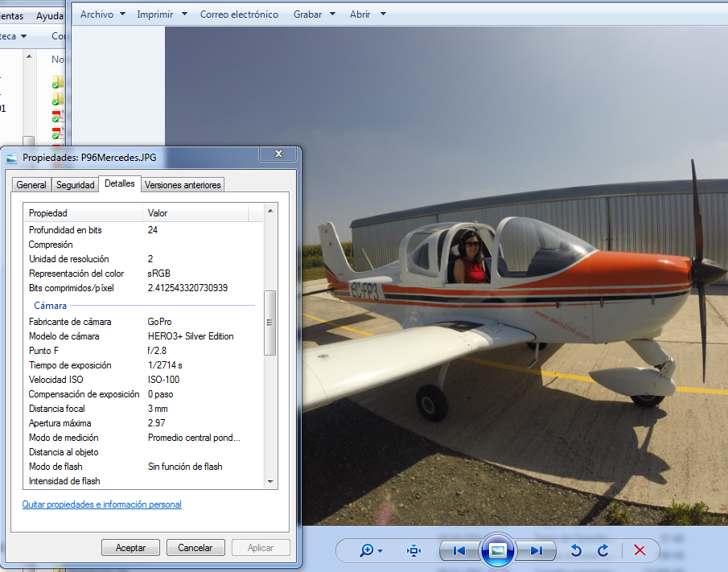The height and width of the screenshot is (572, 728).
Task: Switch to the General tab
Action: click(x=31, y=185)
